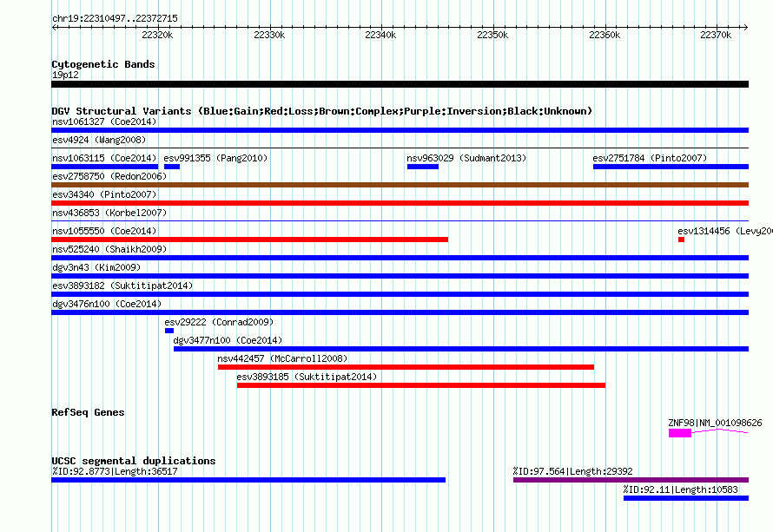Select the esv2751784 (Pinto2007) label
The width and height of the screenshot is (773, 532).
tap(650, 158)
